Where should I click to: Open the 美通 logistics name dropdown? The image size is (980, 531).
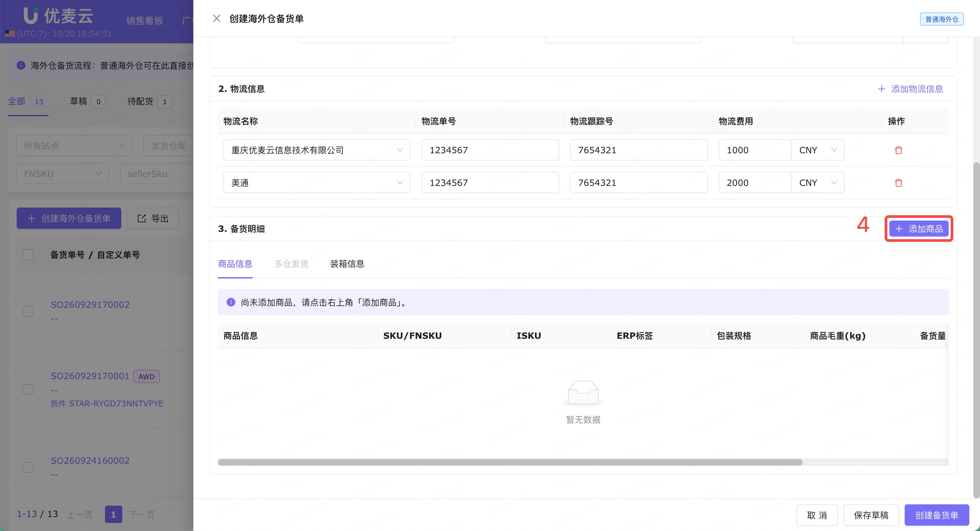coord(317,183)
